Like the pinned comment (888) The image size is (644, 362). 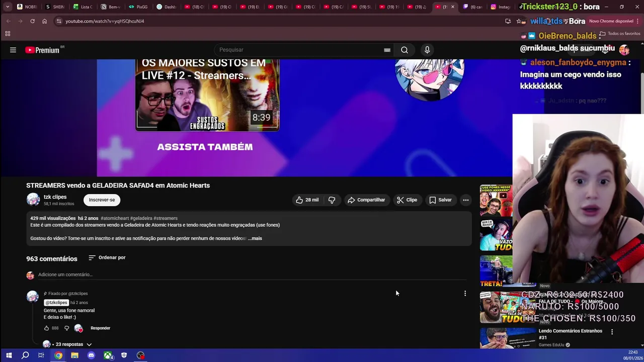47,328
